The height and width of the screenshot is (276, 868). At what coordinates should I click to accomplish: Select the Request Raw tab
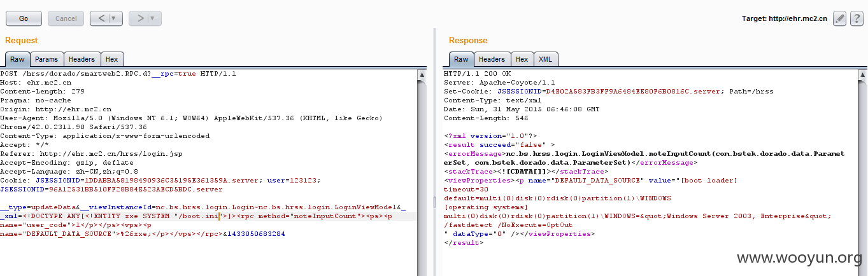point(17,59)
